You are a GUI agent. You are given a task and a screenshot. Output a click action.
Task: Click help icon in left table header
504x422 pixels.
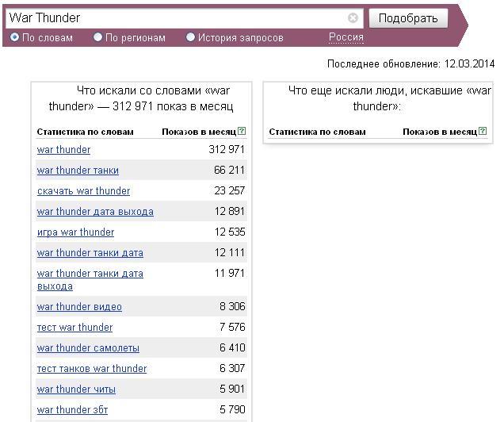tap(242, 132)
